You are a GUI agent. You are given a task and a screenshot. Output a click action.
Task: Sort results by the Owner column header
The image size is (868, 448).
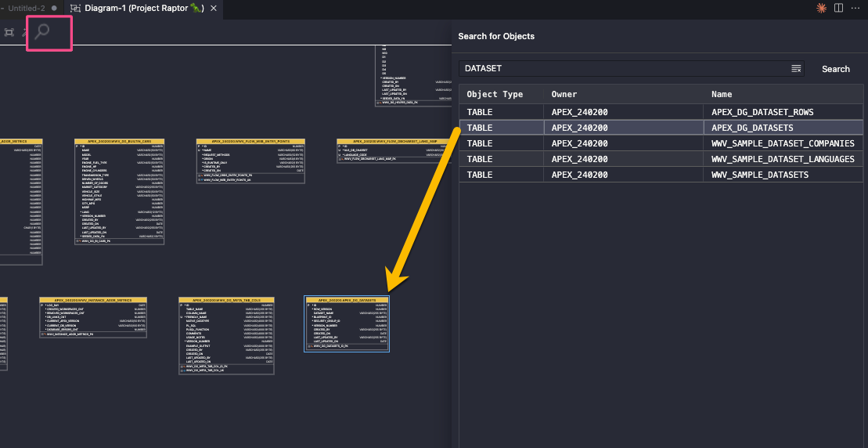(564, 94)
